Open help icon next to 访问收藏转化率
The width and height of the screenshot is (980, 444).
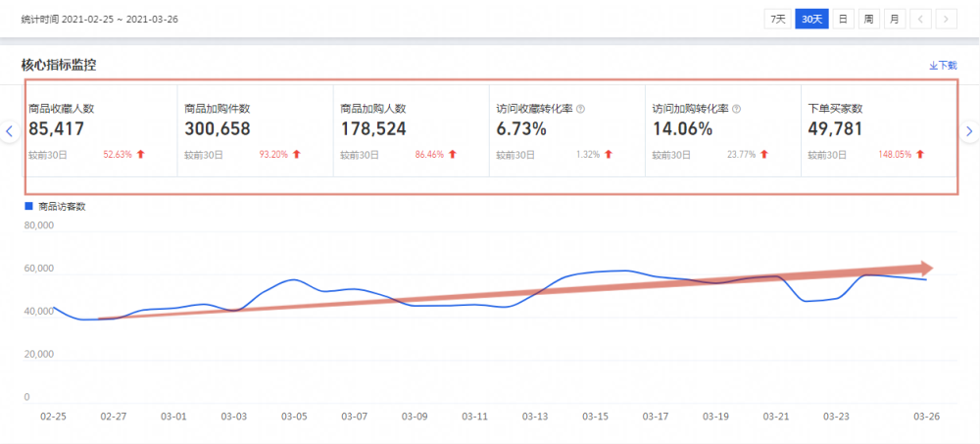(x=580, y=109)
